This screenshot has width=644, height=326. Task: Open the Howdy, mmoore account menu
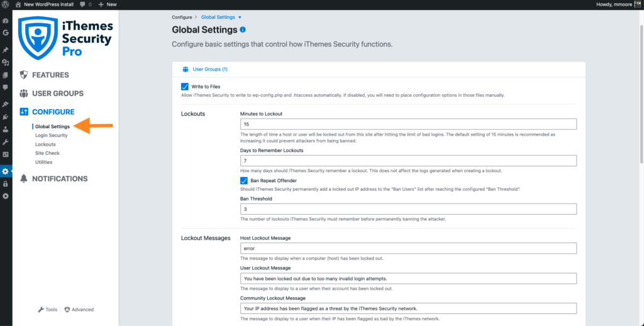click(x=619, y=4)
